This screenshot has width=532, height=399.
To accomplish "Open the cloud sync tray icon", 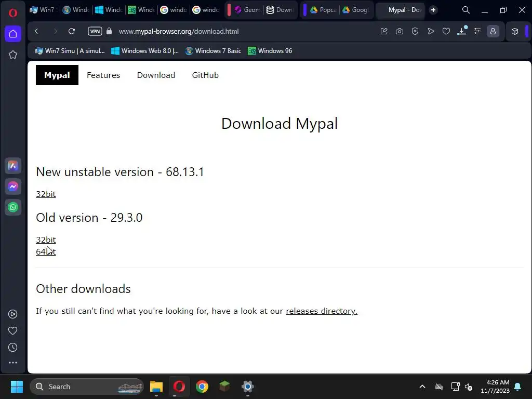I will 439,387.
